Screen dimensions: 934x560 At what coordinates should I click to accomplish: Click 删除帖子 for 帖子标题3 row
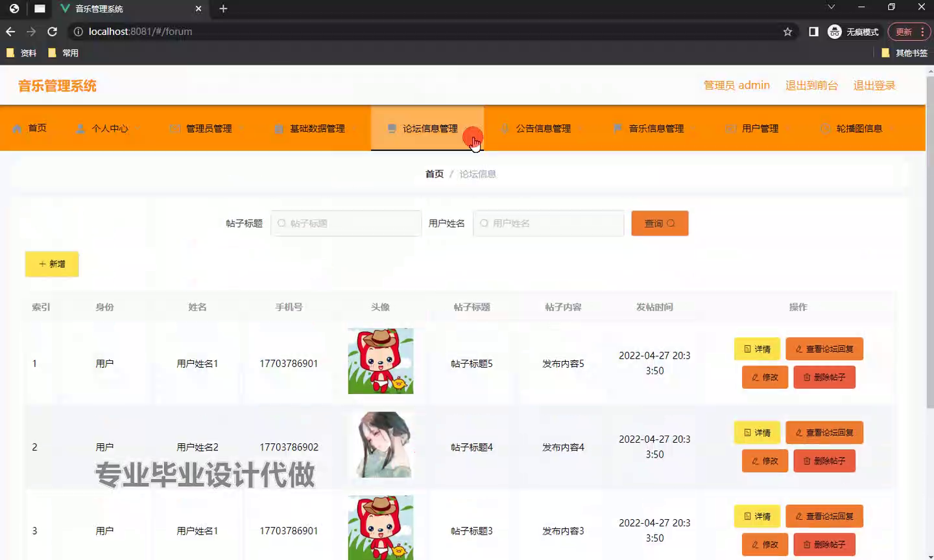click(824, 544)
